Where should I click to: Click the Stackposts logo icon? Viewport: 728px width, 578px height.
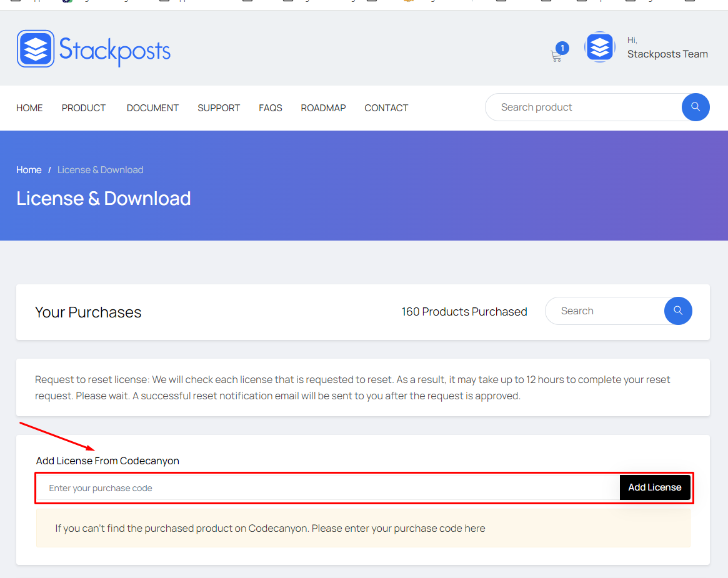[36, 49]
